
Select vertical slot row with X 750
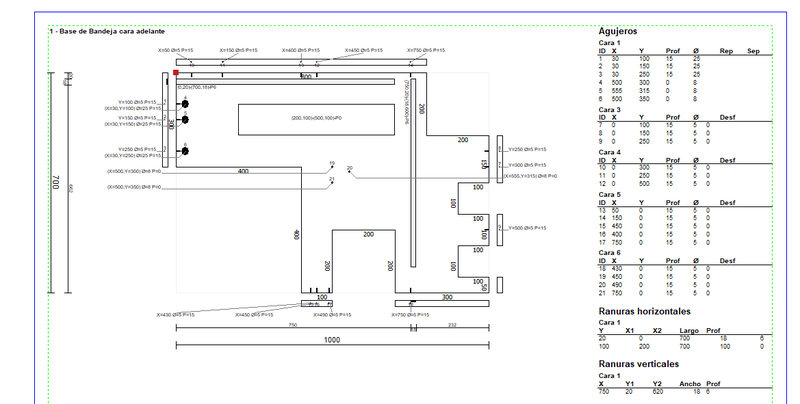tap(685, 392)
